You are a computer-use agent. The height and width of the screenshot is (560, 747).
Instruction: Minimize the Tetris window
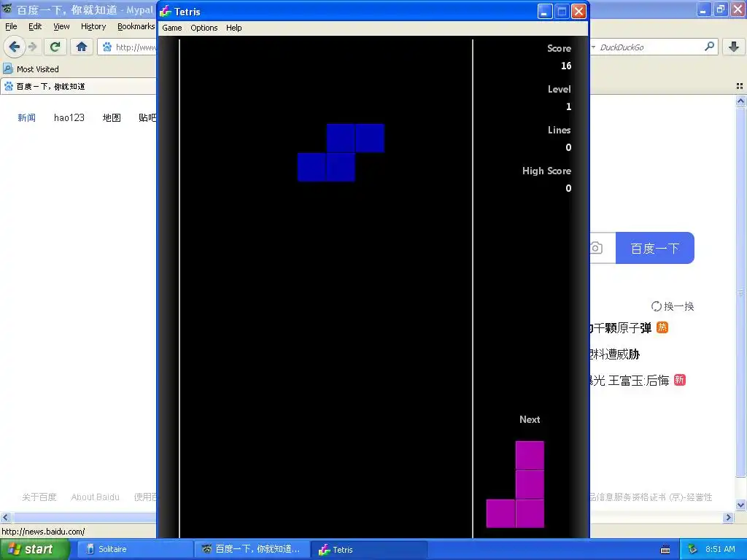[x=545, y=11]
